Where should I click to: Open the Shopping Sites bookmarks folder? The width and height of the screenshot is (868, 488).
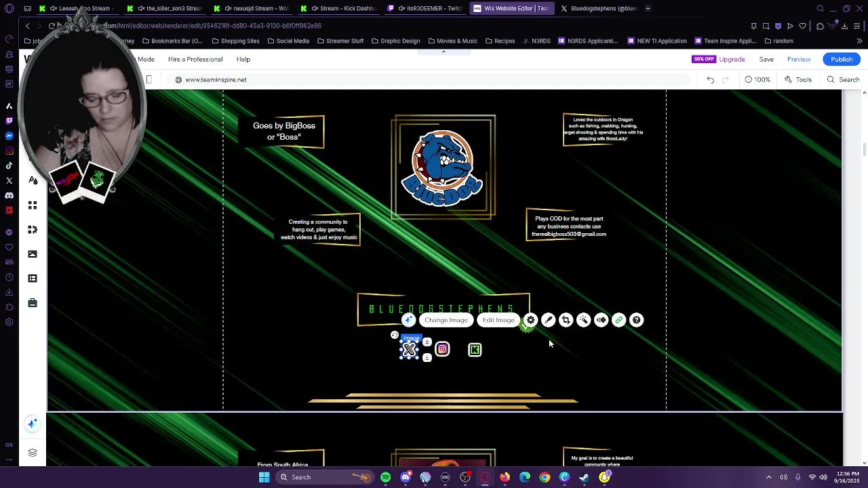click(235, 41)
